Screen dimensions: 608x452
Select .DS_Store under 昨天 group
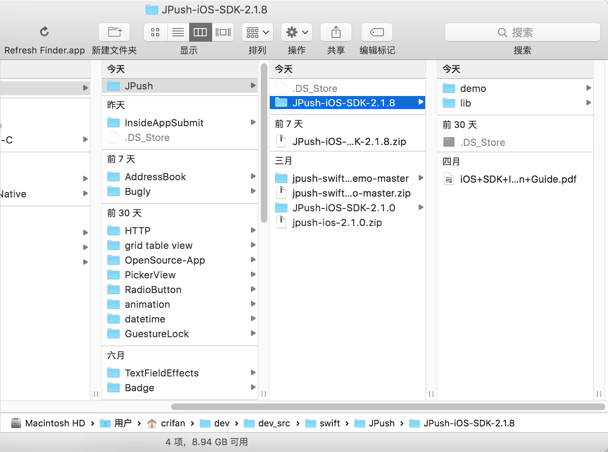(x=180, y=138)
